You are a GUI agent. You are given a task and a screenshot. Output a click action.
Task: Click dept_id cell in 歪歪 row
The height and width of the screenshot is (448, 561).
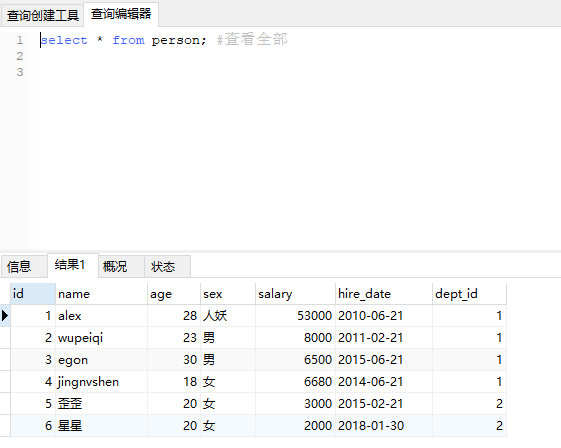coord(469,404)
